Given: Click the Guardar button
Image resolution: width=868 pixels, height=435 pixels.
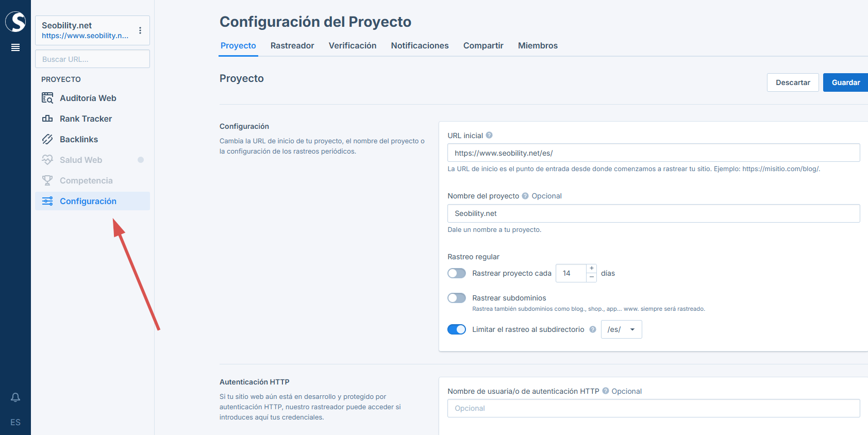Looking at the screenshot, I should pos(845,82).
